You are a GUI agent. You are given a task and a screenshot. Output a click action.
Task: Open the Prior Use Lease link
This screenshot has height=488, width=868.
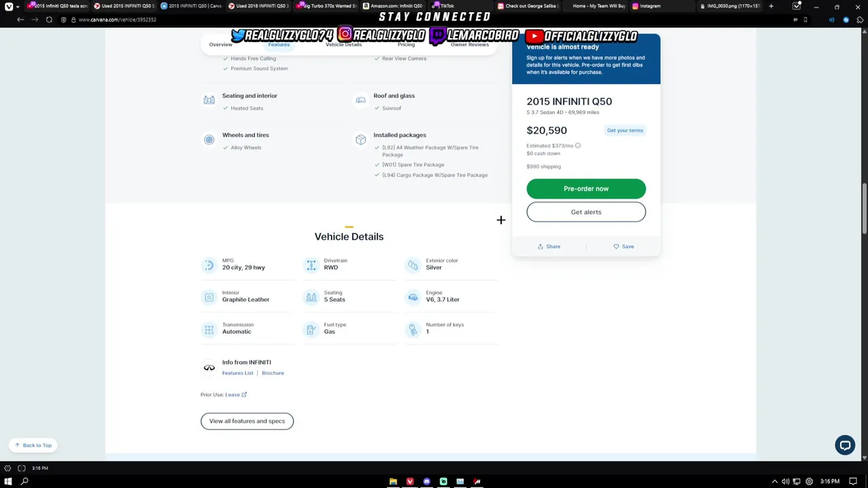pos(236,394)
